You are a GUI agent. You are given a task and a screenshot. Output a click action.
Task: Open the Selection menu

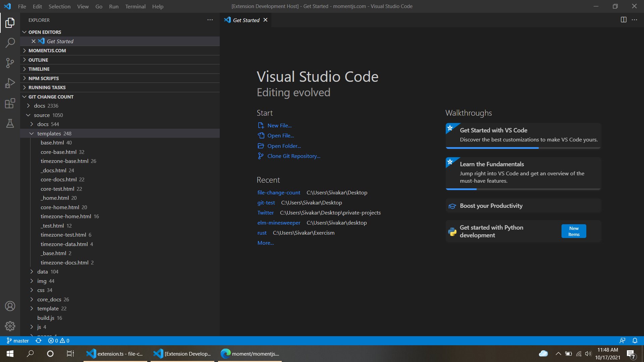pyautogui.click(x=59, y=6)
